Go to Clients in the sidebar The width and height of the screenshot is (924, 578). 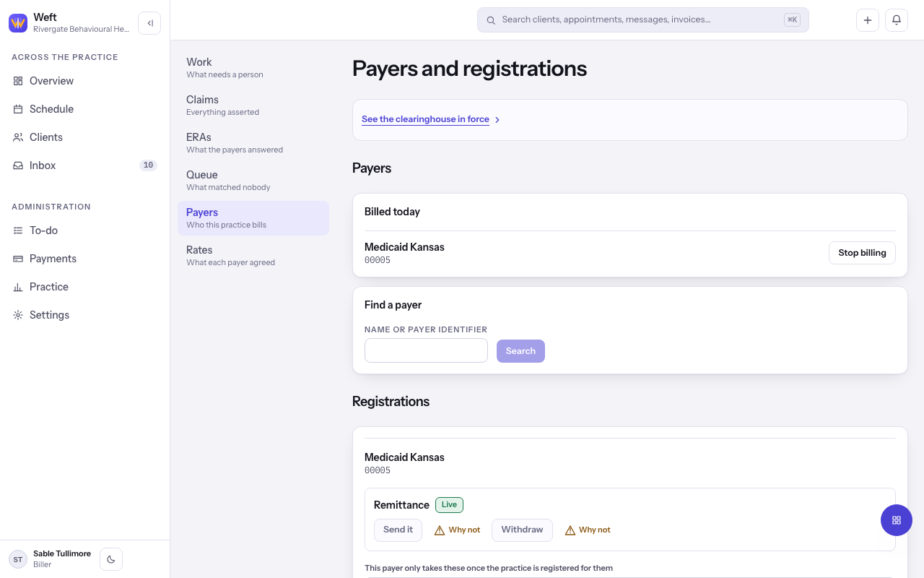[x=85, y=137]
